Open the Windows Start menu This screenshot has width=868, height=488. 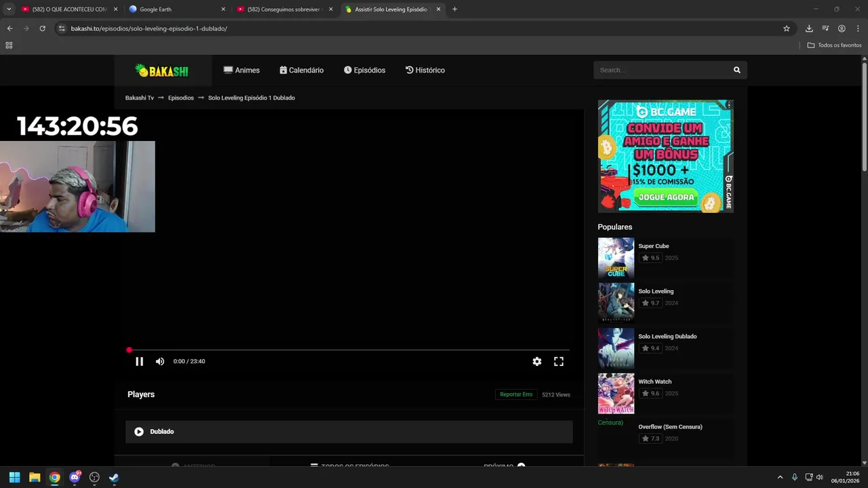14,477
